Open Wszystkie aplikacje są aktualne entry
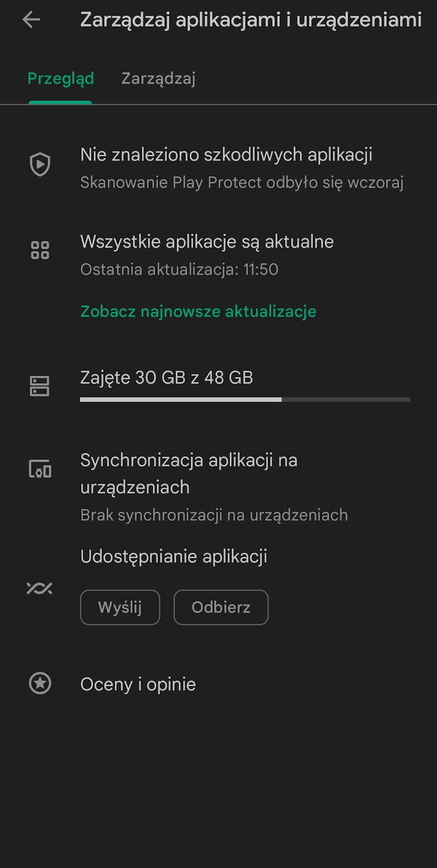 [x=207, y=241]
